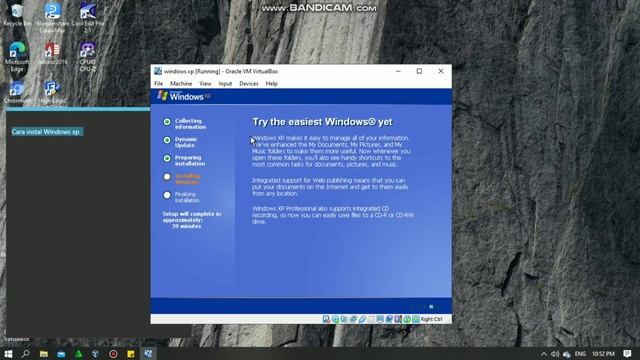Click Collecting information setup step
This screenshot has height=360, width=640.
click(184, 124)
